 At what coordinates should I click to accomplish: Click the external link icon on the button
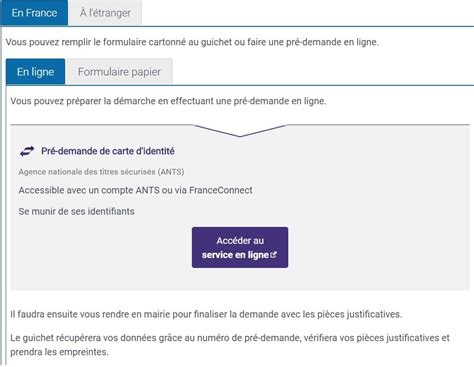273,255
